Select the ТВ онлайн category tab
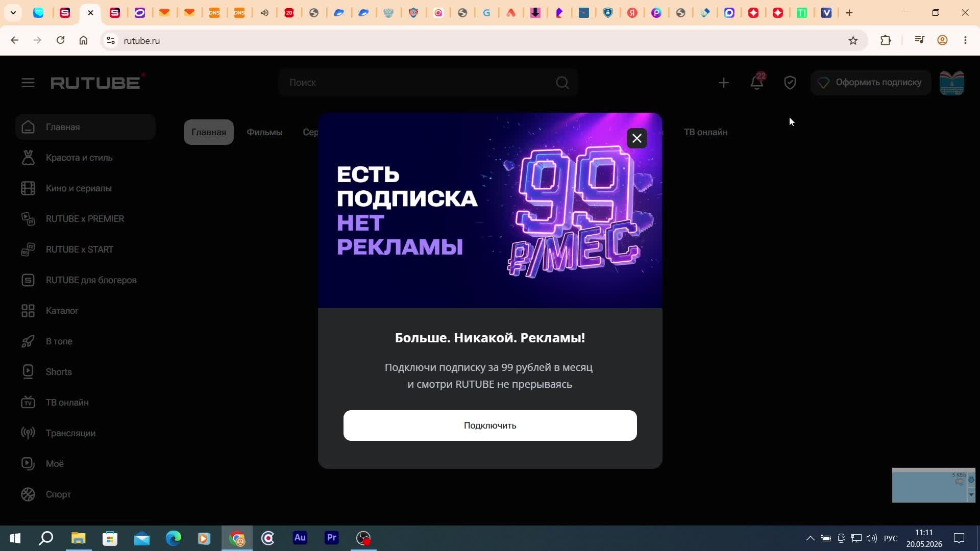The image size is (980, 551). (x=705, y=132)
